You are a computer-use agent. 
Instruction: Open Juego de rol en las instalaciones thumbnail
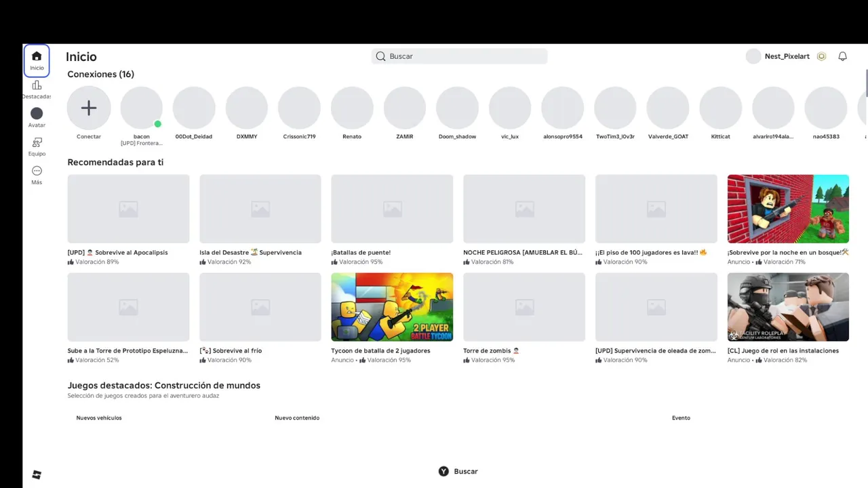pos(788,307)
